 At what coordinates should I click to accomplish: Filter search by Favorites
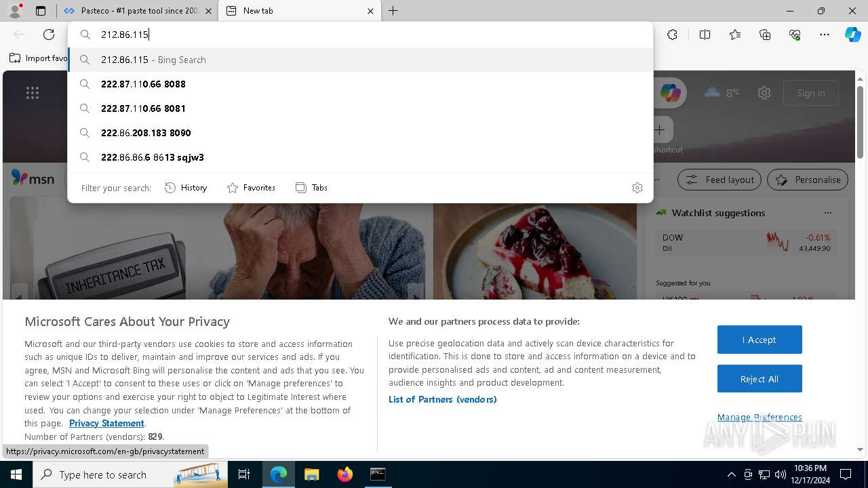pos(251,188)
